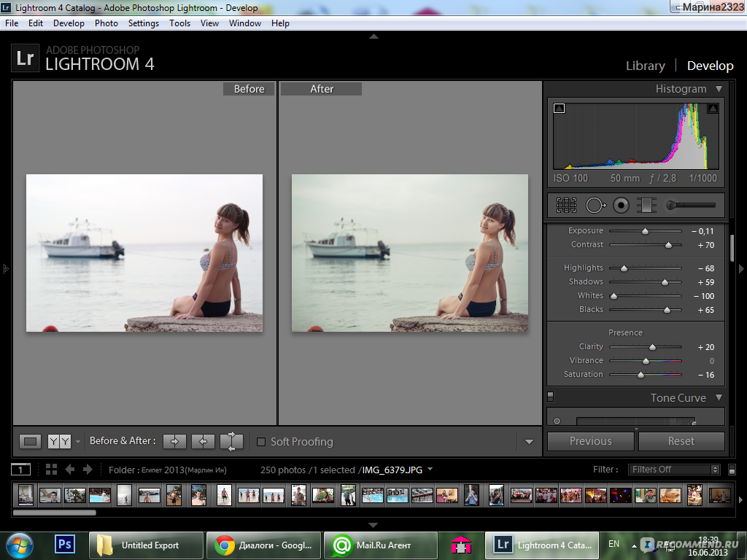Open the Before/After view options dropdown
The height and width of the screenshot is (560, 747).
[78, 442]
